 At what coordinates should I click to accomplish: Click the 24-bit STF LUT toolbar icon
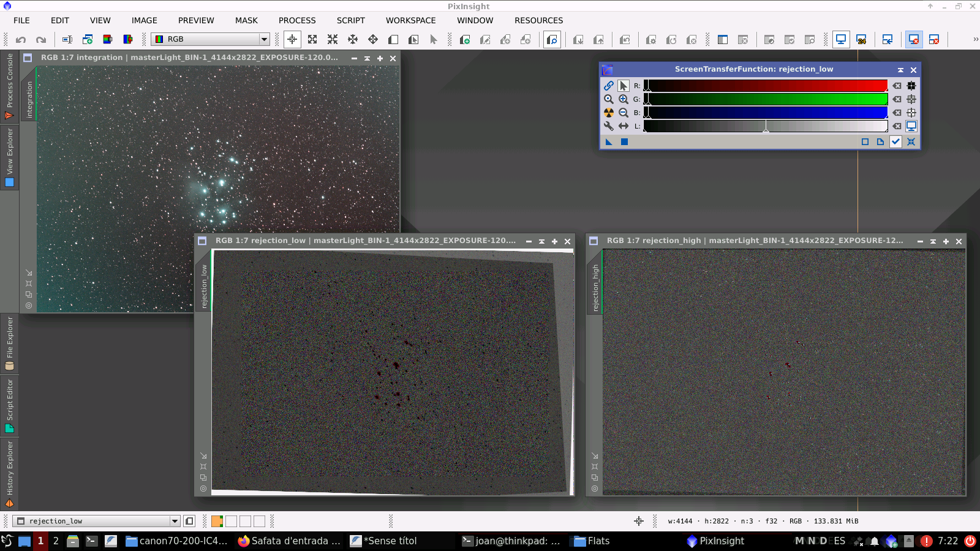(862, 39)
